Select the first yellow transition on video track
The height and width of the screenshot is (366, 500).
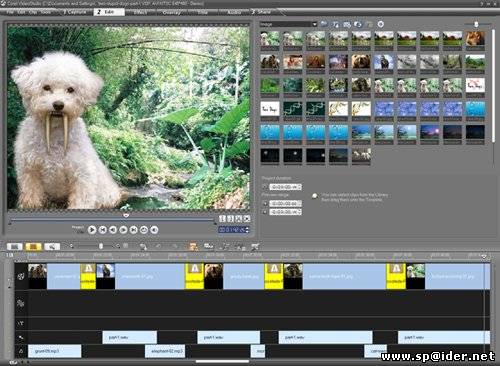(x=88, y=276)
